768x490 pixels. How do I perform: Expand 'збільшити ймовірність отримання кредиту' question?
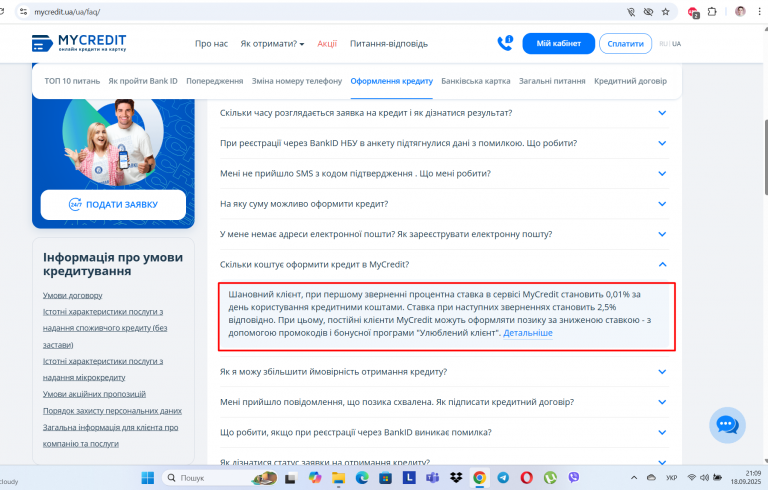444,372
